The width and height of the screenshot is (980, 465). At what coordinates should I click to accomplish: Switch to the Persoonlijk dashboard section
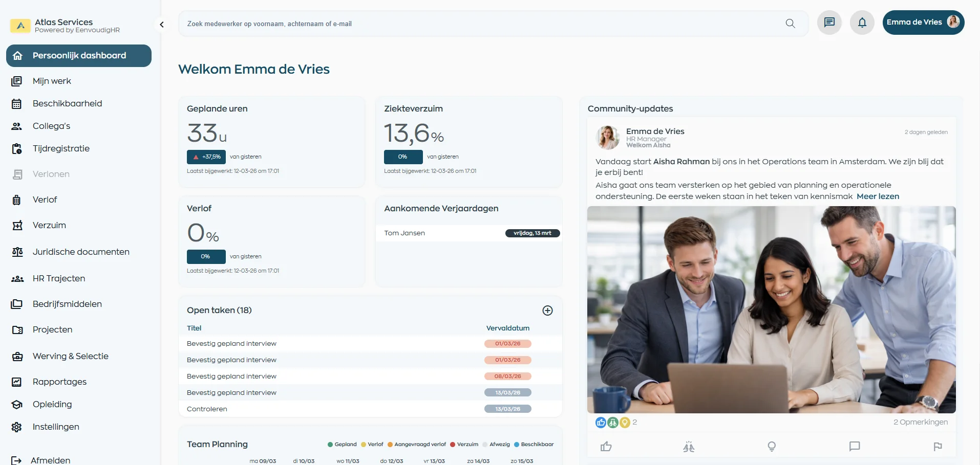point(79,56)
